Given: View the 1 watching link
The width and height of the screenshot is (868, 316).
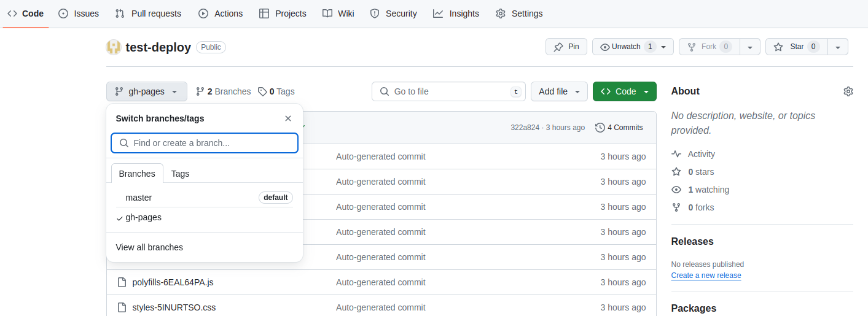Looking at the screenshot, I should coord(701,190).
